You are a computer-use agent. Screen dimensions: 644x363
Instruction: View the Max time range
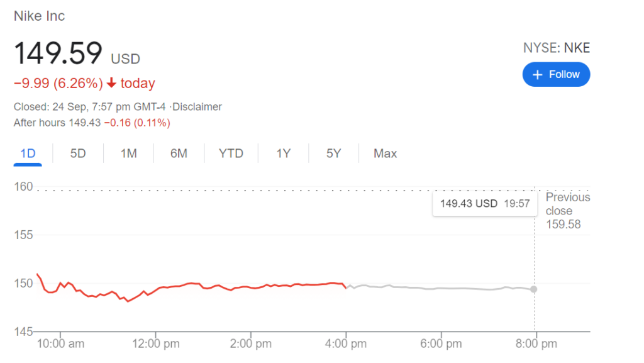(x=386, y=154)
